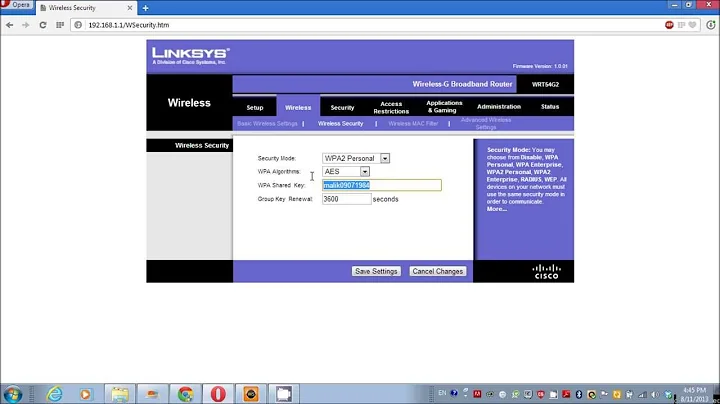
Task: Close the Wireless Security browser tab
Action: (129, 8)
